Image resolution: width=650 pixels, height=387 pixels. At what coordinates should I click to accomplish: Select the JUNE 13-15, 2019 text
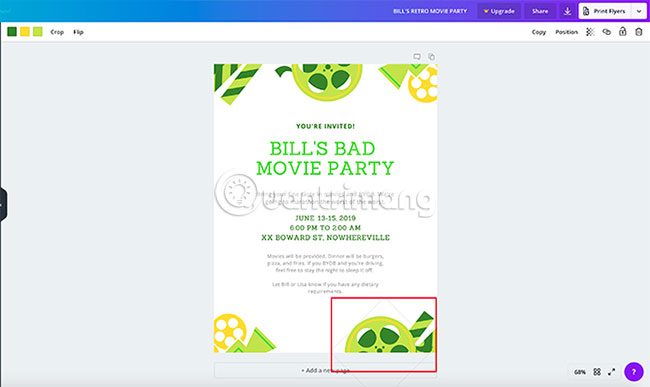325,218
